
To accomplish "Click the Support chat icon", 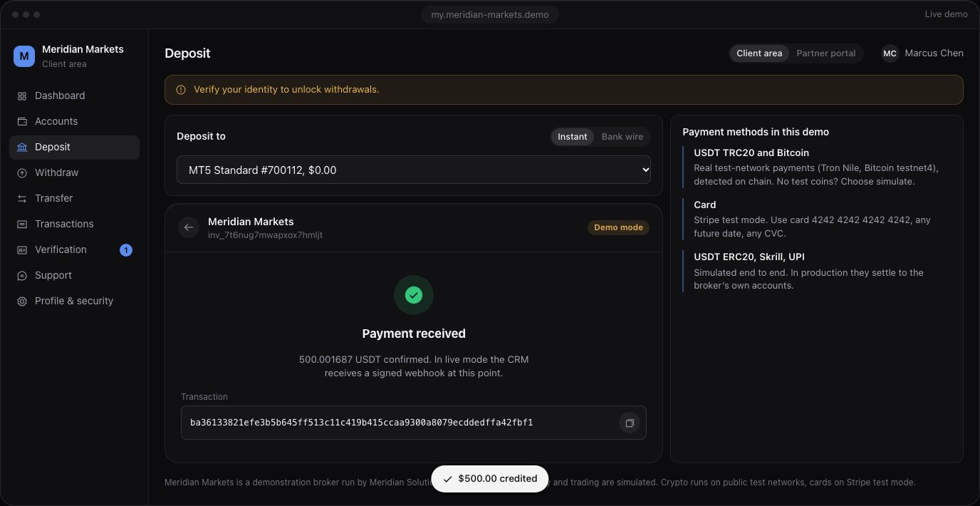I will click(x=22, y=276).
